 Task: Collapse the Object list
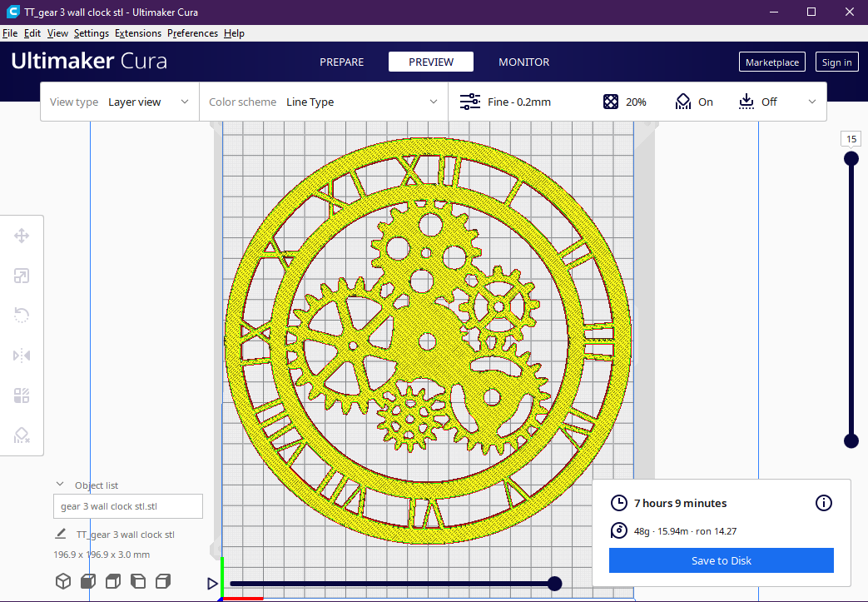point(60,485)
